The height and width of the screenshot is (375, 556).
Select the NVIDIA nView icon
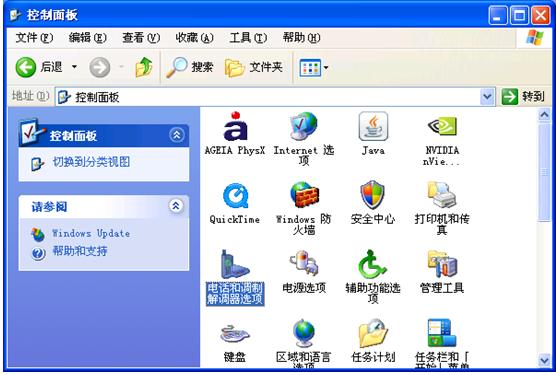(x=442, y=126)
